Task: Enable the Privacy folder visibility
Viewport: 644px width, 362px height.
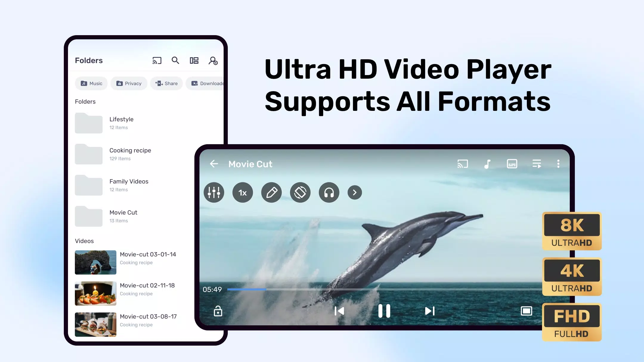Action: (x=128, y=83)
